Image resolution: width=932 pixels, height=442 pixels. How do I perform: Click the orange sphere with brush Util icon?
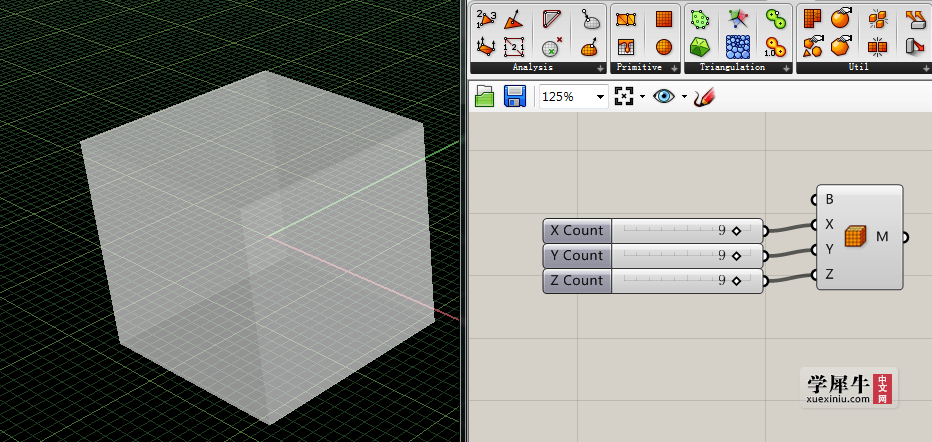[x=840, y=18]
